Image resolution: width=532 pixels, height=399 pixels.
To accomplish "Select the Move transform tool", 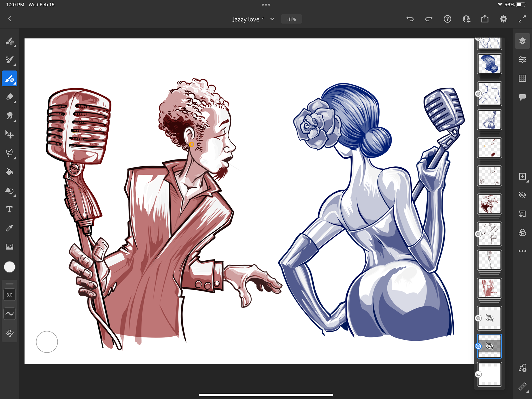I will [10, 135].
